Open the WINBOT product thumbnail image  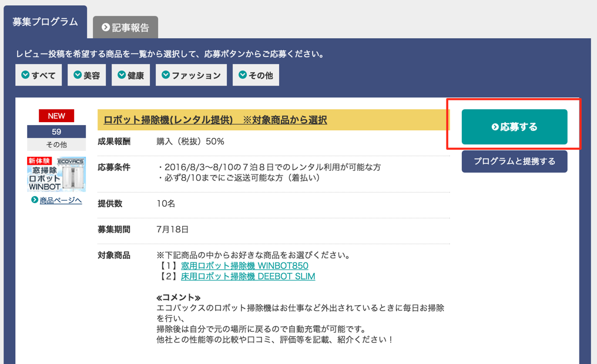pos(56,174)
